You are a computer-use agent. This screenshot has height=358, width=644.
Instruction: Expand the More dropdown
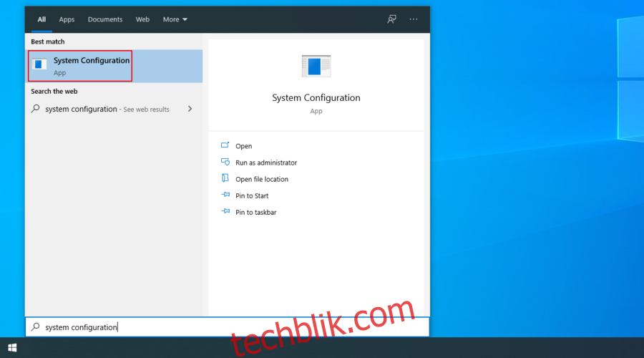click(175, 19)
